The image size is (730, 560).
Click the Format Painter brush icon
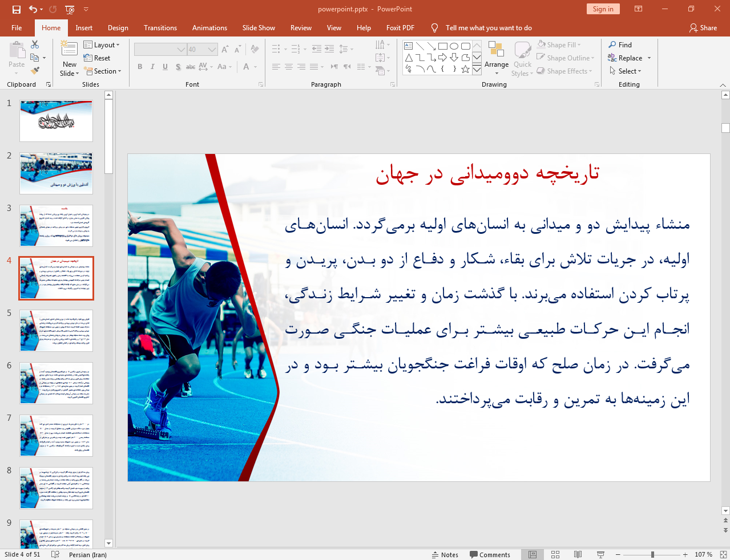tap(35, 71)
